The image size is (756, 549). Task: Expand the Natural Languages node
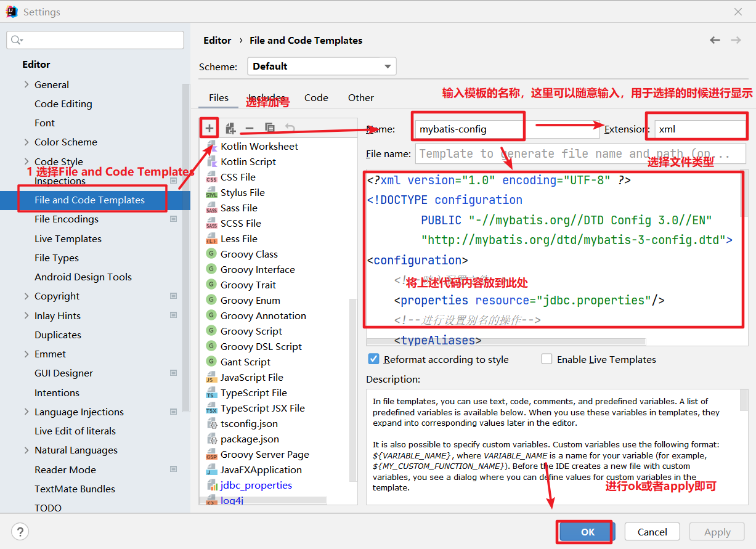(26, 450)
